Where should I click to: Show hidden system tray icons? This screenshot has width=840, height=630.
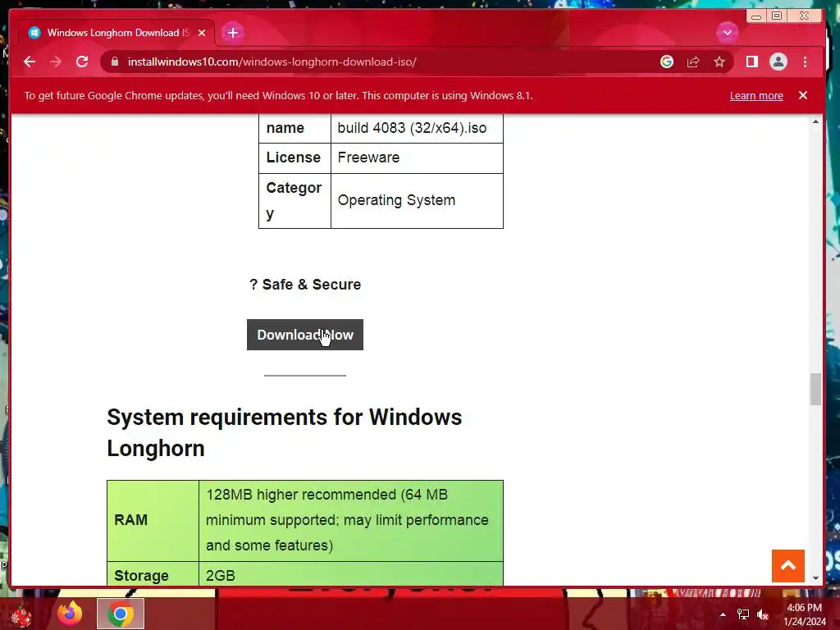click(723, 614)
